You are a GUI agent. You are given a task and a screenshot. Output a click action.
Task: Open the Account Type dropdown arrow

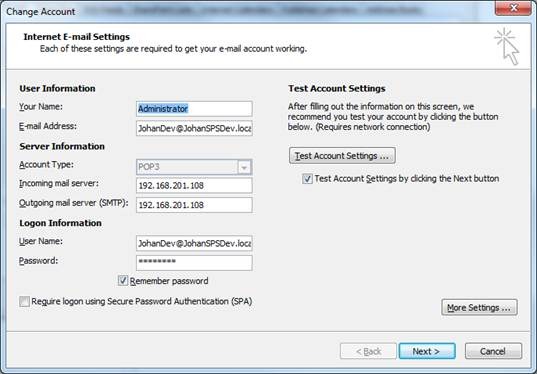pos(244,167)
